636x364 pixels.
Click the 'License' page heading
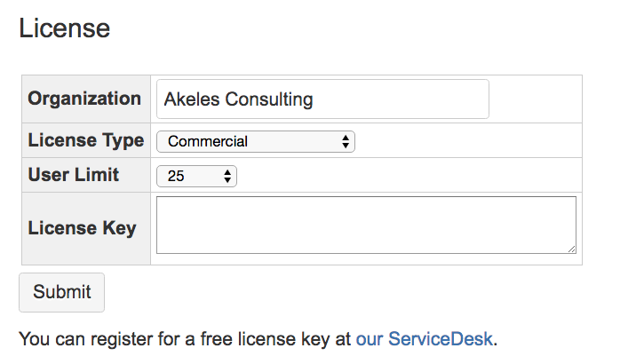pos(64,28)
